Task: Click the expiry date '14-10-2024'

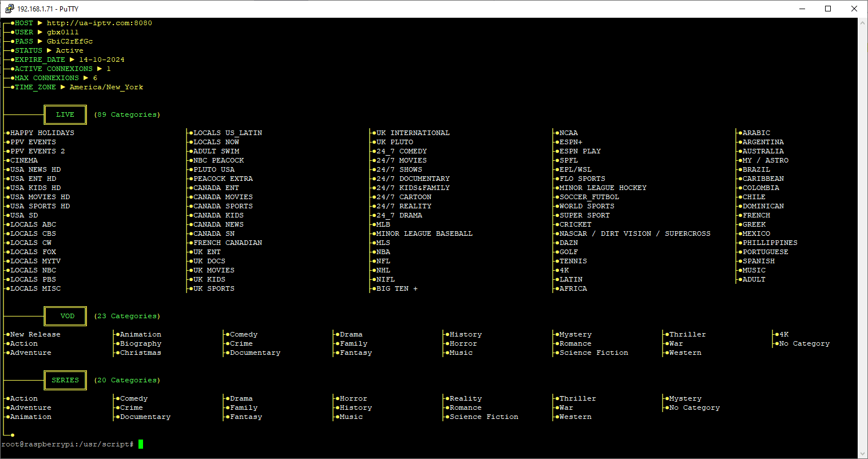Action: click(102, 60)
